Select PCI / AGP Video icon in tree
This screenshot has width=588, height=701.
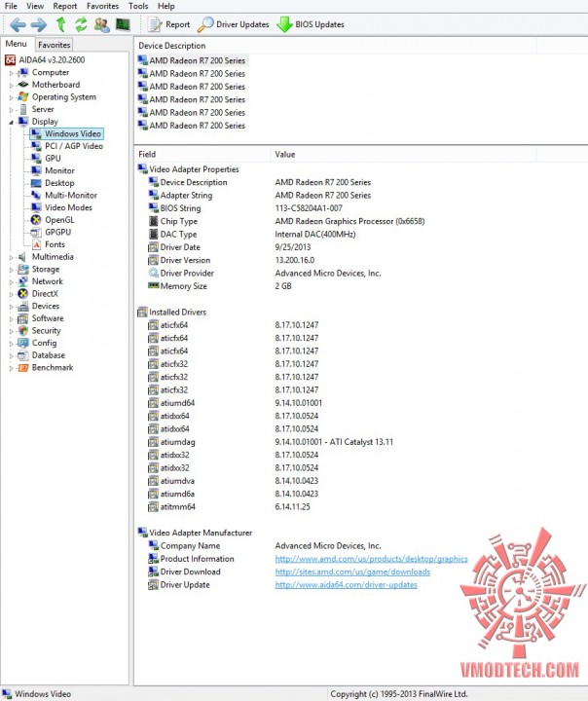(36, 146)
